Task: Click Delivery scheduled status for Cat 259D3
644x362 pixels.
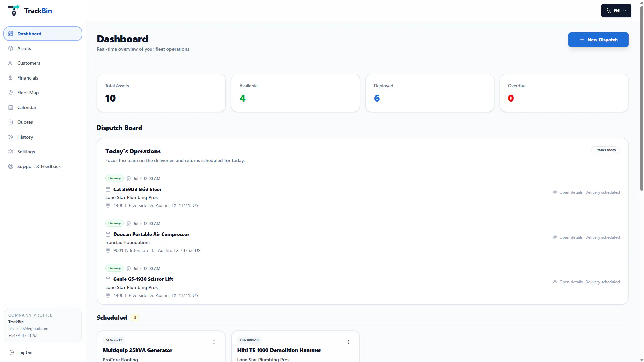Action: [602, 192]
